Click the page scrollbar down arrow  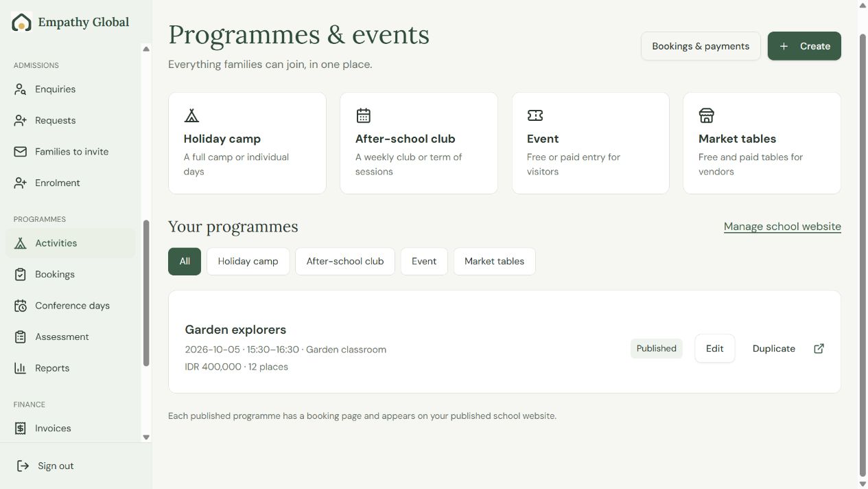click(x=863, y=484)
